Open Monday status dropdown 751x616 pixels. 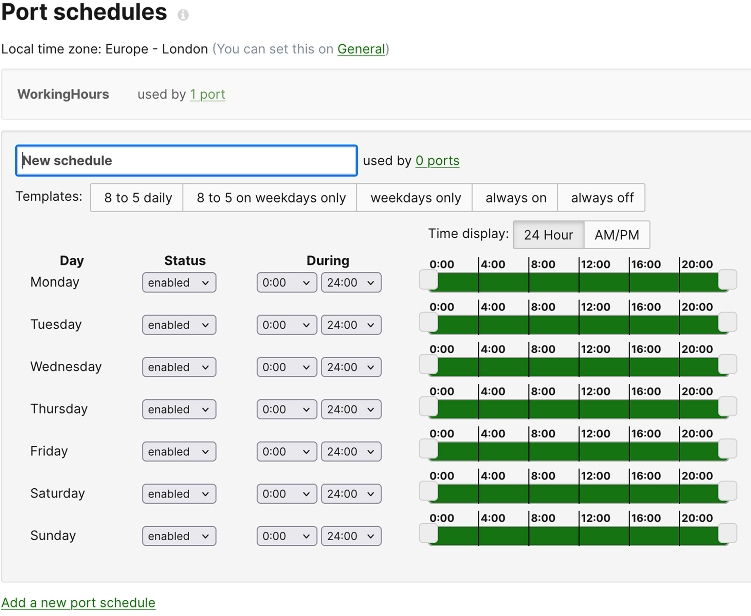(x=179, y=283)
